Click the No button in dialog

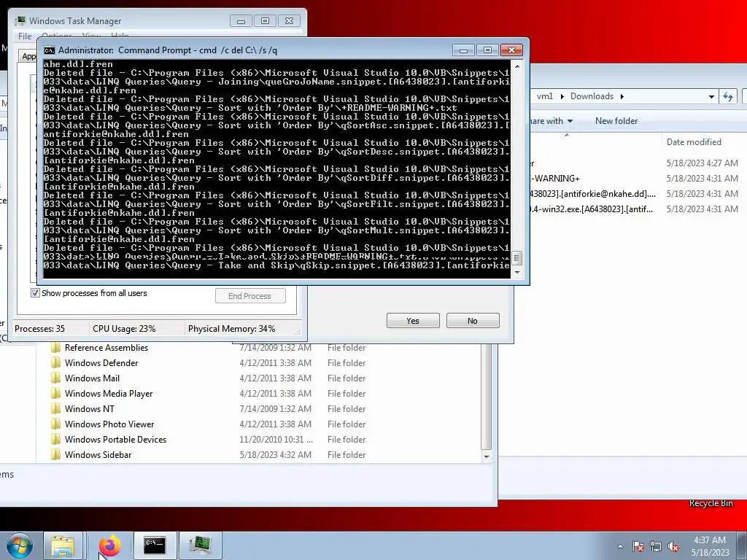pos(473,321)
